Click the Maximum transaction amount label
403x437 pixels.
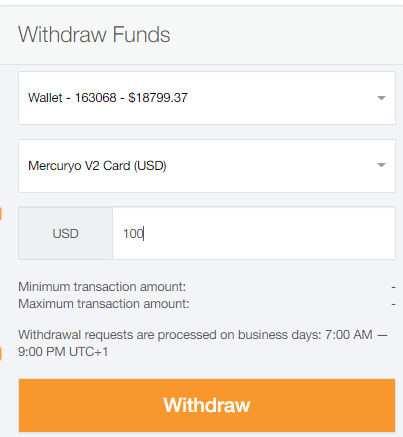tap(103, 304)
